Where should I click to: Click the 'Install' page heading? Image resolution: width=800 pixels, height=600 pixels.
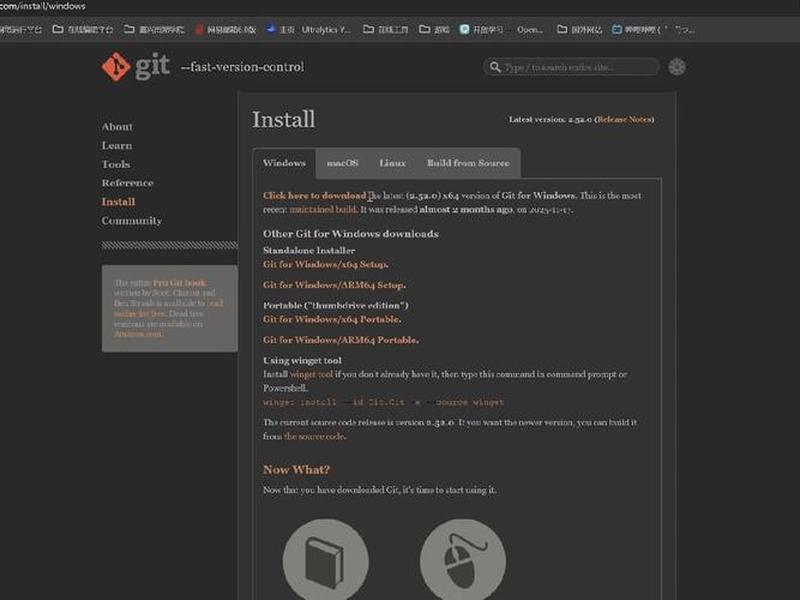click(x=284, y=119)
